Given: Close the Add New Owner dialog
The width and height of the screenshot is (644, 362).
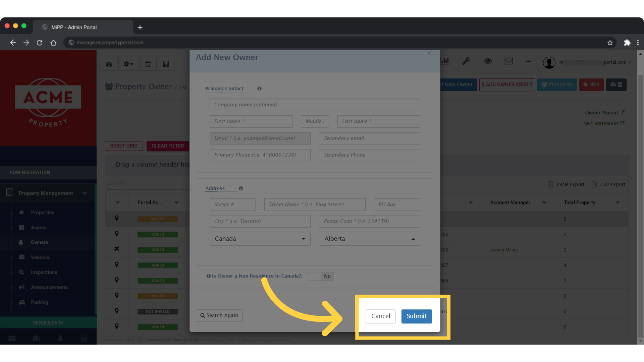Looking at the screenshot, I should click(429, 53).
